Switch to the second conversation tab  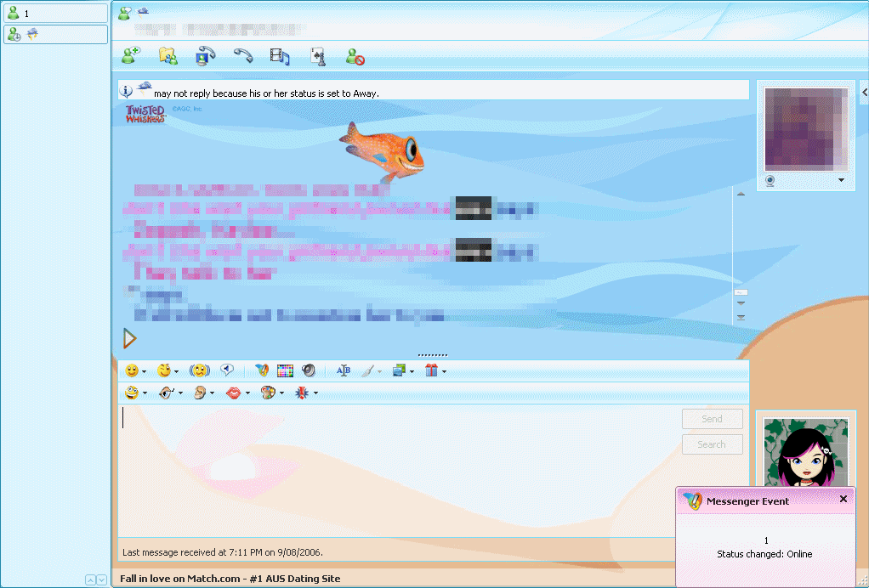coord(56,34)
